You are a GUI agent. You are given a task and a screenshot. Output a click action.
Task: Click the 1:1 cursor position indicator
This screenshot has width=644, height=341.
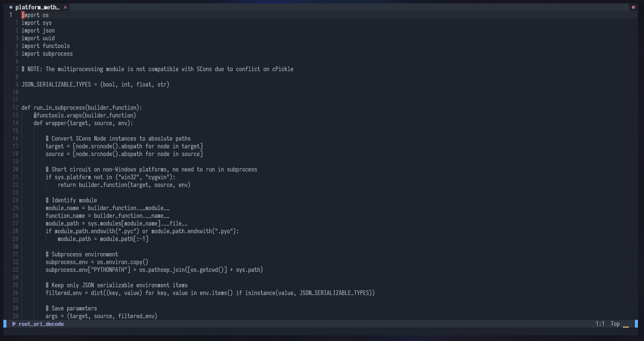pos(600,324)
